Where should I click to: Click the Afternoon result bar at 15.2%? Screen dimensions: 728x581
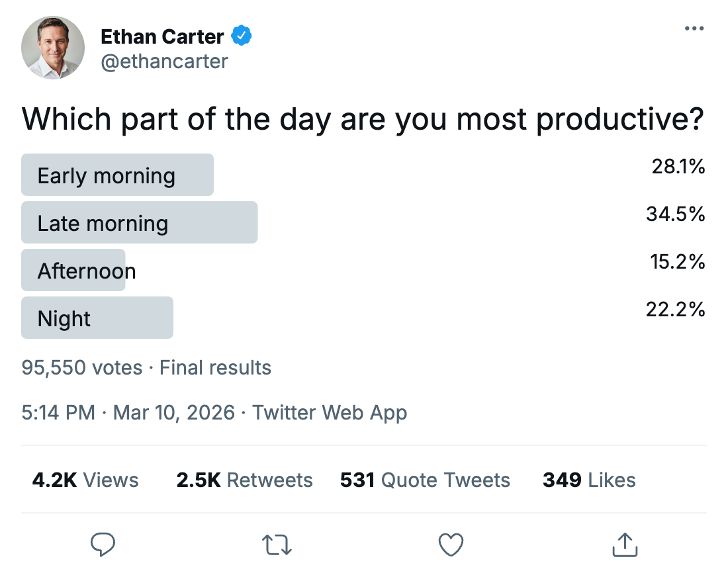coord(73,270)
